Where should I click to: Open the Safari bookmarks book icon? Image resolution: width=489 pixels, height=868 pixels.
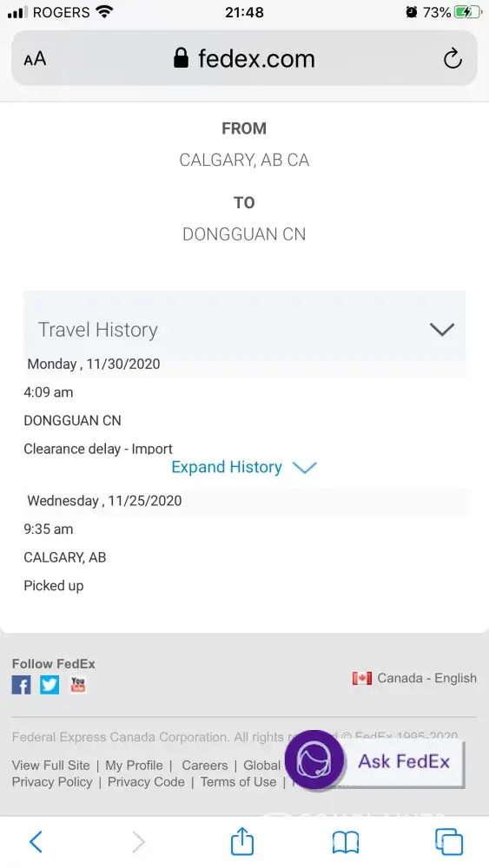tap(346, 842)
